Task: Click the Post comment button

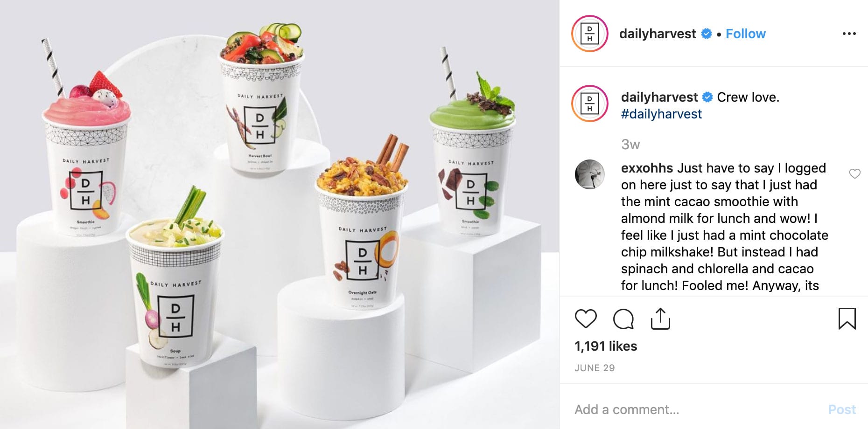Action: 842,409
